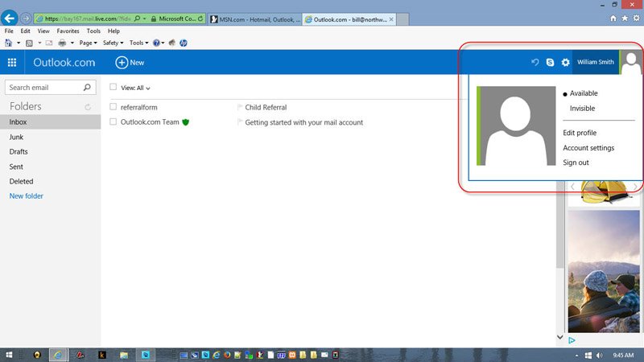Open File Explorer from the taskbar
Viewport: 644px width, 362px height.
pos(124,355)
